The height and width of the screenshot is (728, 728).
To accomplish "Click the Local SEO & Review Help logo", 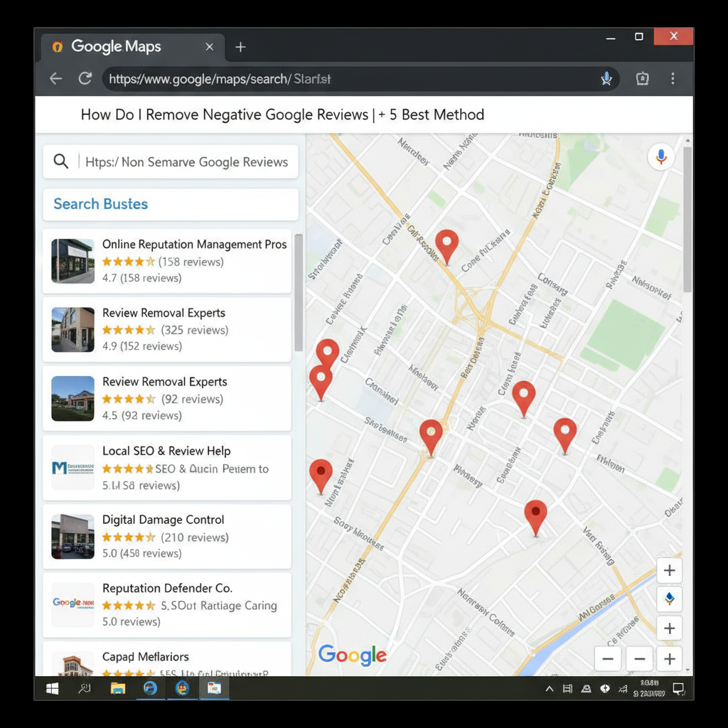I will [73, 468].
